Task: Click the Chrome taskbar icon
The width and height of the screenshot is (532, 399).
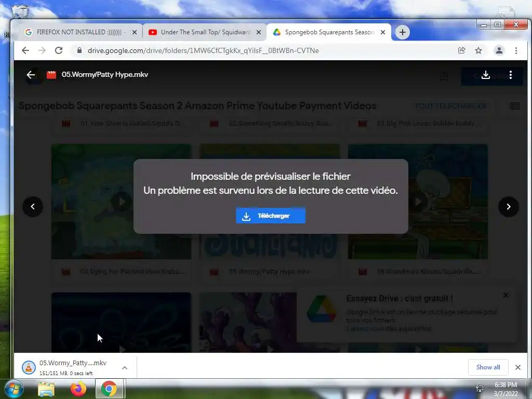Action: (x=109, y=389)
